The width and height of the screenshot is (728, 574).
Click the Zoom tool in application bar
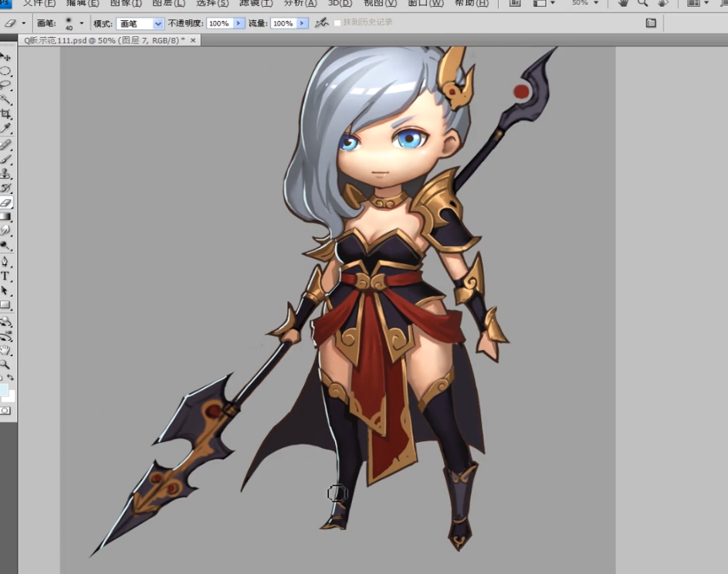pos(642,3)
